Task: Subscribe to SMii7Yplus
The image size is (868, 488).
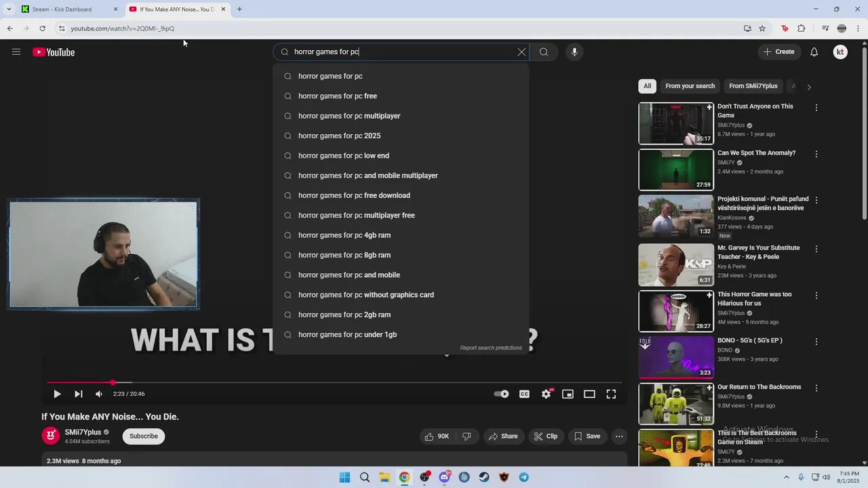Action: coord(144,436)
